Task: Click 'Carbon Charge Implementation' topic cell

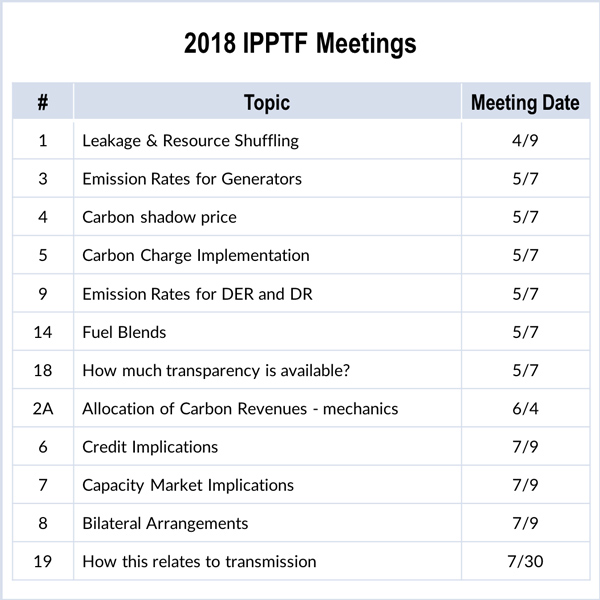Action: pos(195,255)
